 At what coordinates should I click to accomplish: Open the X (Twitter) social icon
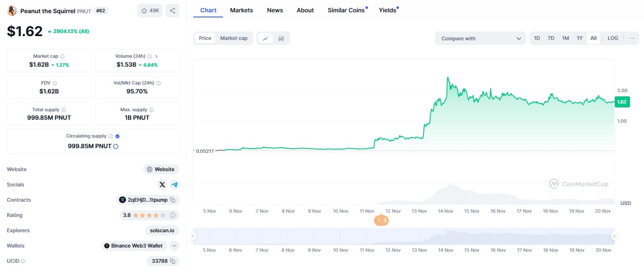(162, 185)
